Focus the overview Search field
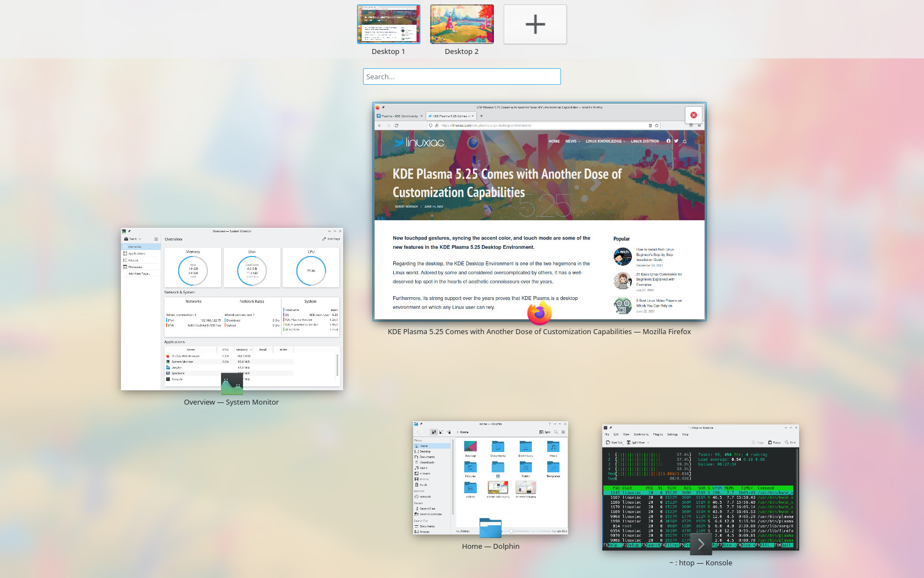The width and height of the screenshot is (924, 578). pos(462,77)
